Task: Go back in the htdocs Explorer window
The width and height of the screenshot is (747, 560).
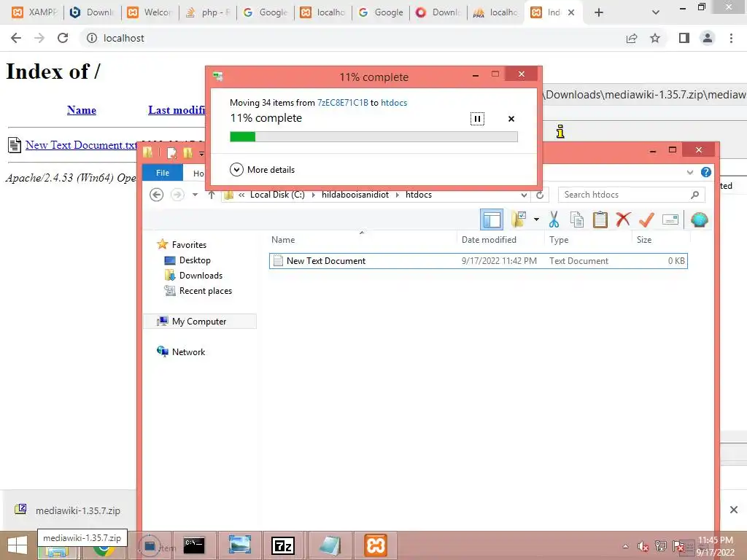Action: 156,195
